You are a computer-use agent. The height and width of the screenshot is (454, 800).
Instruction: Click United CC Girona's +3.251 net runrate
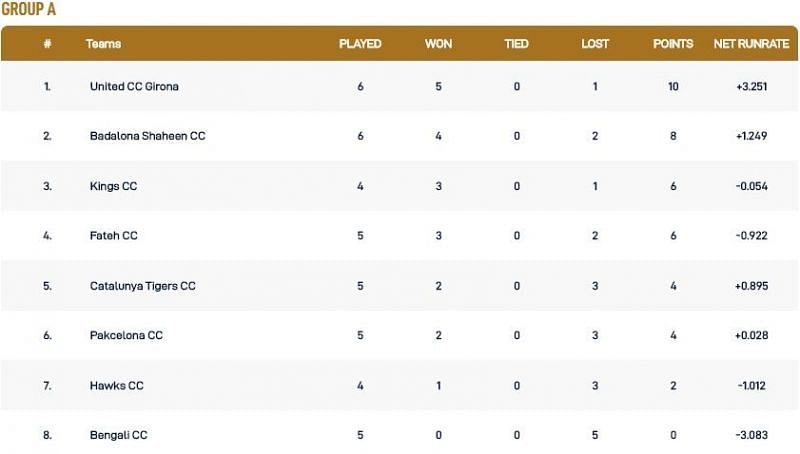(751, 86)
